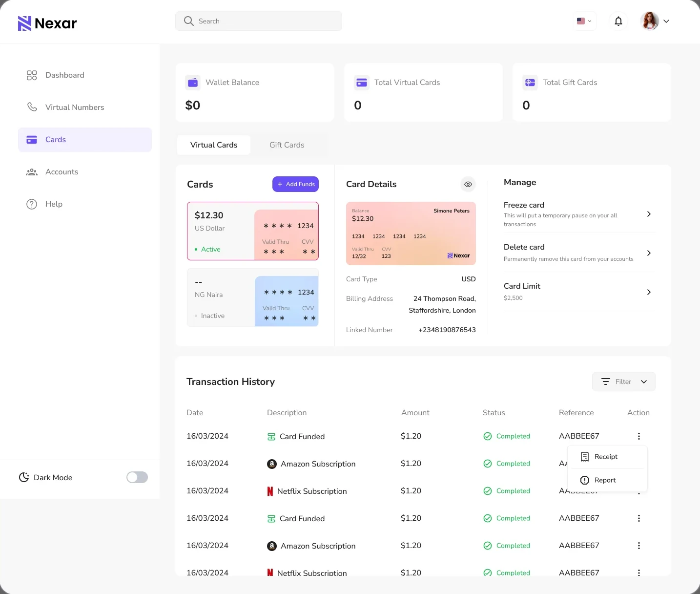
Task: Click the user profile avatar
Action: 650,21
